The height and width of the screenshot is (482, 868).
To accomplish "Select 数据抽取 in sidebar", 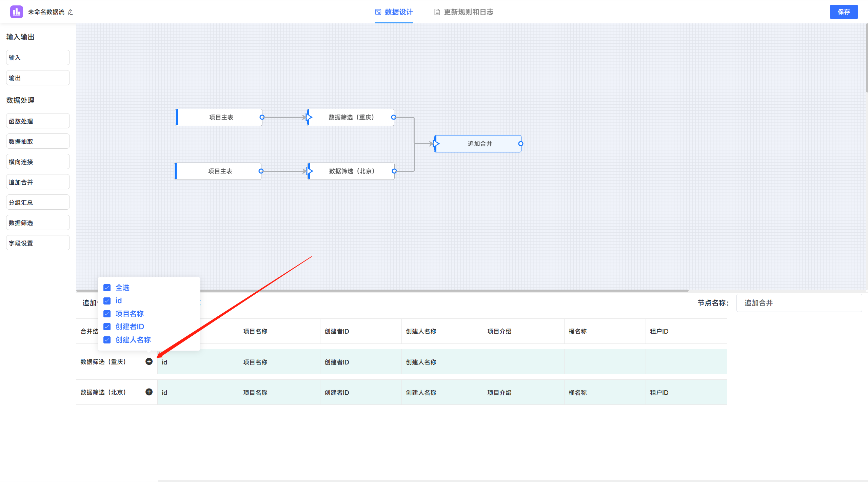I will (38, 141).
